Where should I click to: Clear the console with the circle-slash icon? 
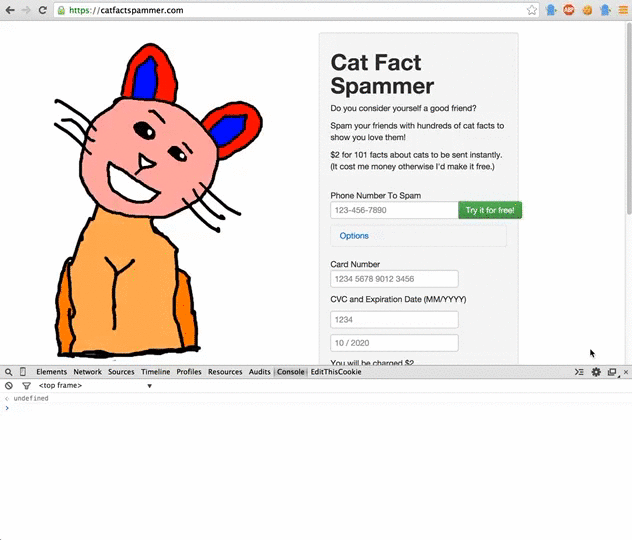point(8,386)
